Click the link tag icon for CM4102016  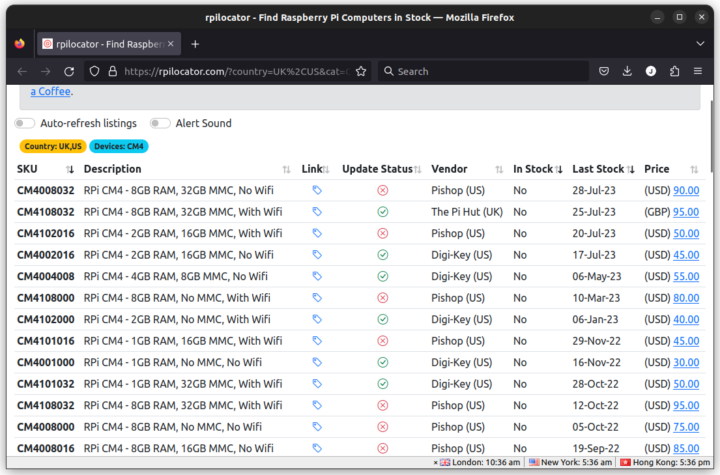click(x=317, y=233)
